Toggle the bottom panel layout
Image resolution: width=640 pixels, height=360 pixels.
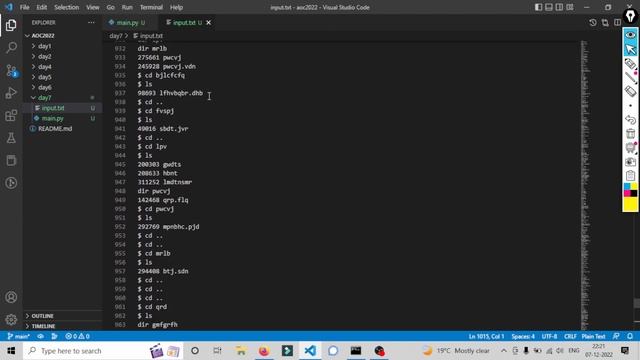(549, 7)
